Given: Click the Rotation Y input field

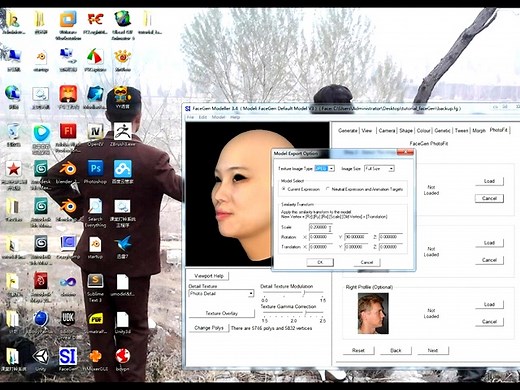Looking at the screenshot, I should [x=356, y=237].
